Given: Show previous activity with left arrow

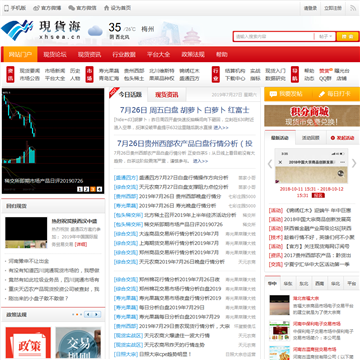Looking at the screenshot, I should coord(270,164).
